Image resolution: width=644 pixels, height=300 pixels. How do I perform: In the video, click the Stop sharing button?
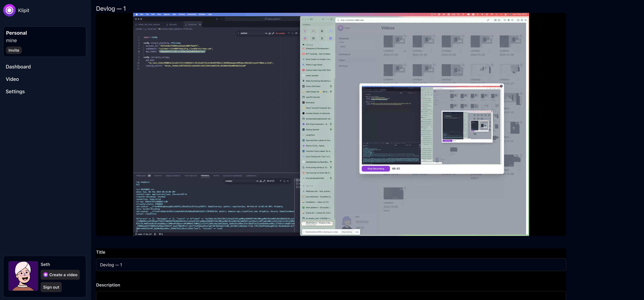(x=347, y=232)
